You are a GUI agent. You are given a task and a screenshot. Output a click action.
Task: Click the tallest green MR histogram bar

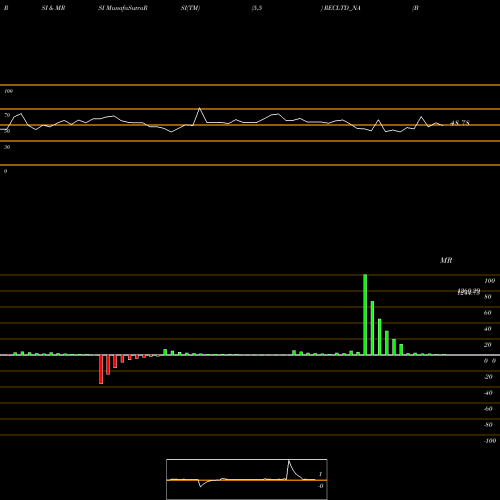[x=365, y=315]
